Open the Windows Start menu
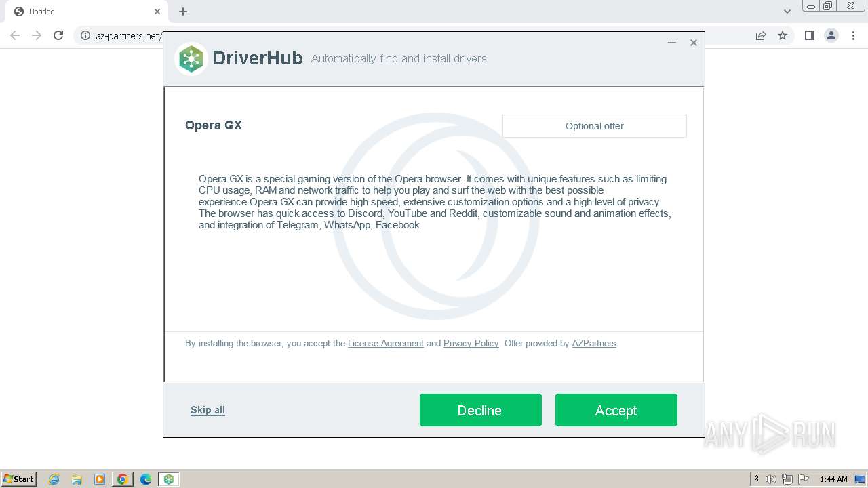The height and width of the screenshot is (488, 868). coord(18,479)
